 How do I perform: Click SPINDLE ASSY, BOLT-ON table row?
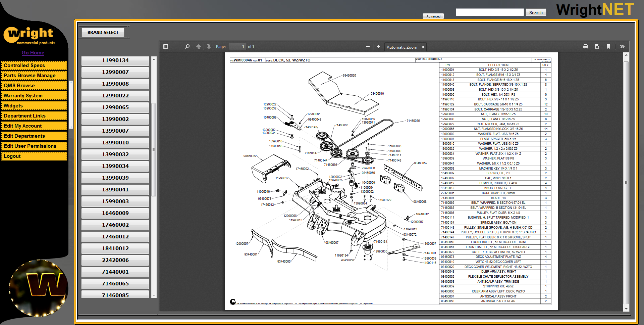495,223
